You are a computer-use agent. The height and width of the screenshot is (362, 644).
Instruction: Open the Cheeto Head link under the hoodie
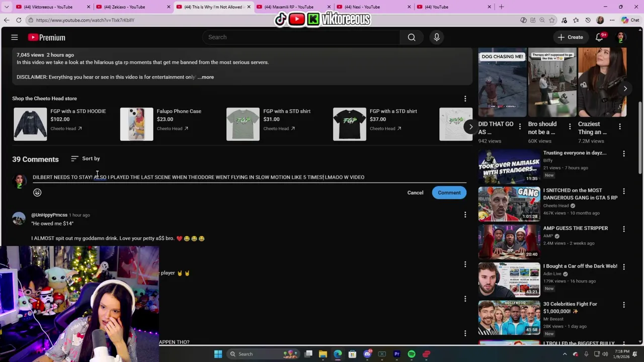pos(66,129)
